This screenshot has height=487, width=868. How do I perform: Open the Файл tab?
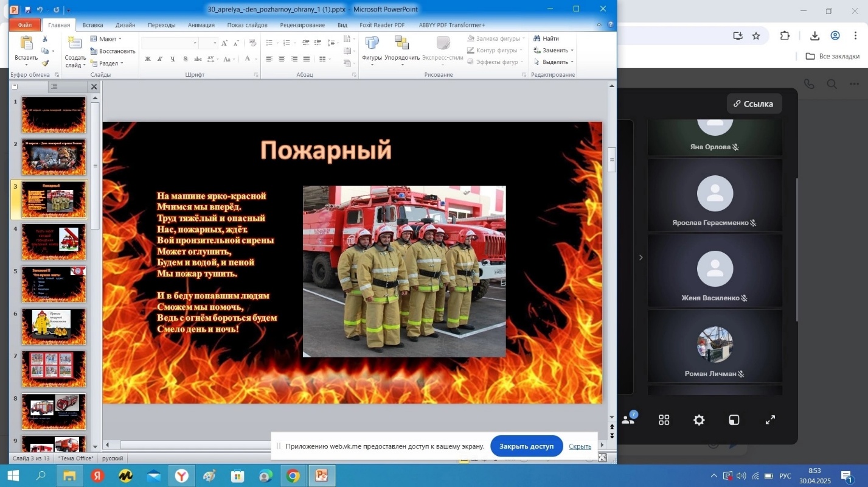coord(25,25)
